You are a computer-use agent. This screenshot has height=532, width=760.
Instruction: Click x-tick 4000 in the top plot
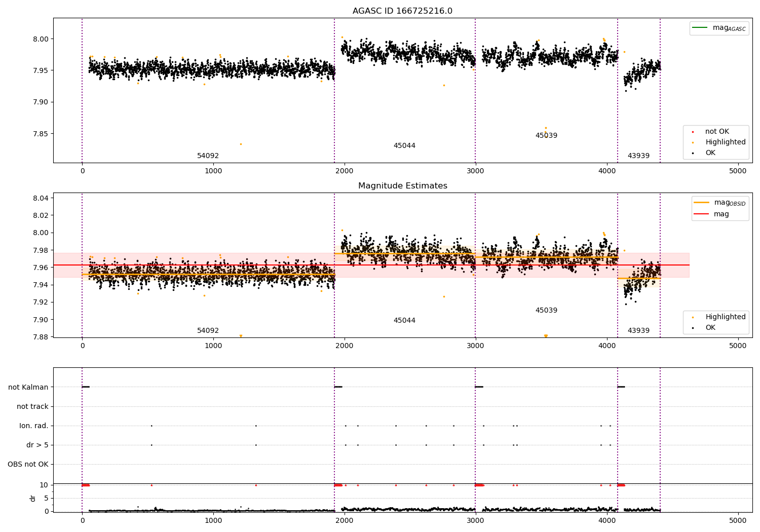[x=606, y=171]
